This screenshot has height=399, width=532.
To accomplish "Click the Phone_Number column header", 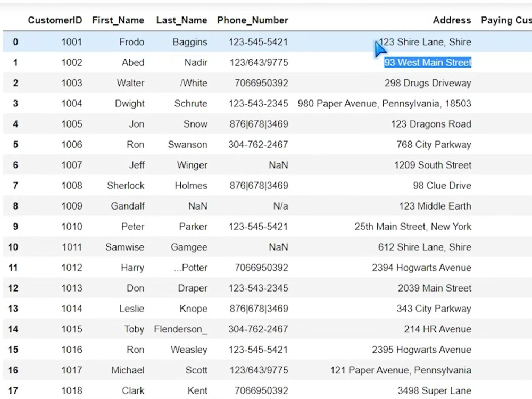I will [x=252, y=20].
